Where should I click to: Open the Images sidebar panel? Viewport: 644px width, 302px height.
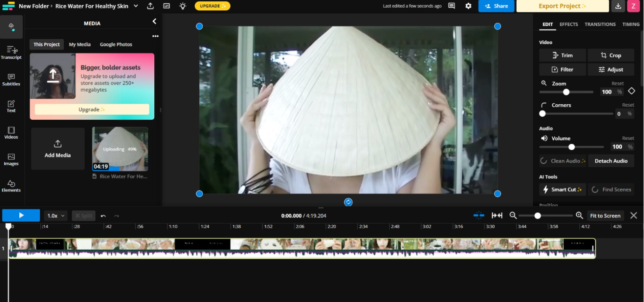pyautogui.click(x=11, y=159)
